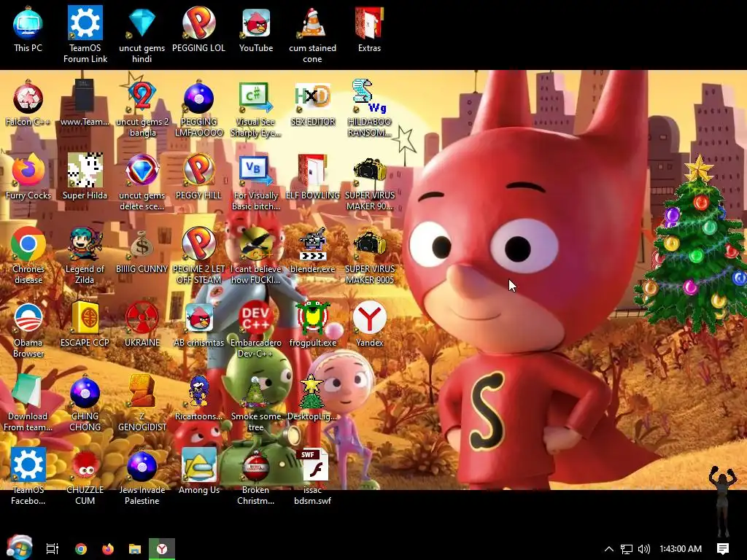
Task: Open the Embarcadero Dev-C++ shortcut
Action: point(256,330)
